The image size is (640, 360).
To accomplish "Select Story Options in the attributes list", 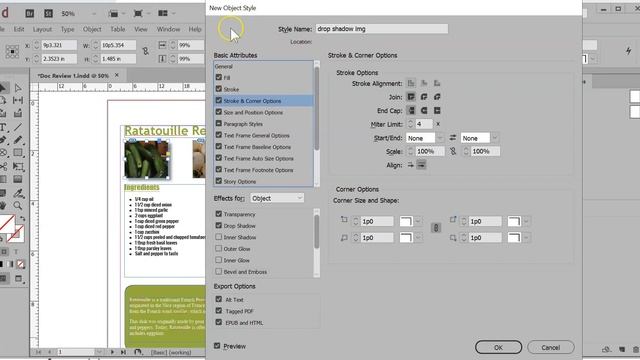I will [264, 181].
